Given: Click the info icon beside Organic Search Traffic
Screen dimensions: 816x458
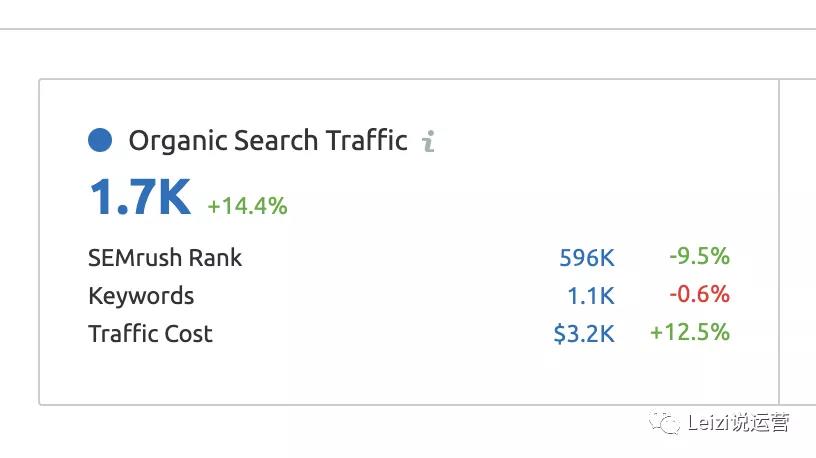Looking at the screenshot, I should [x=428, y=141].
